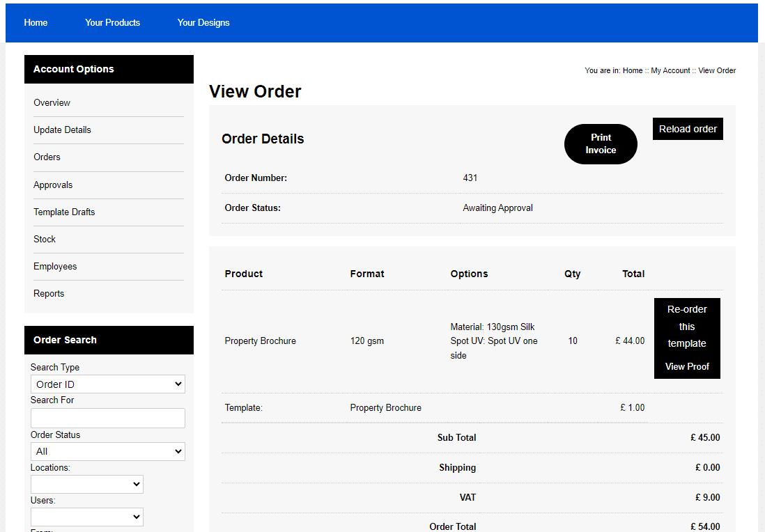Image resolution: width=765 pixels, height=532 pixels.
Task: Go to Your Products page
Action: [112, 22]
